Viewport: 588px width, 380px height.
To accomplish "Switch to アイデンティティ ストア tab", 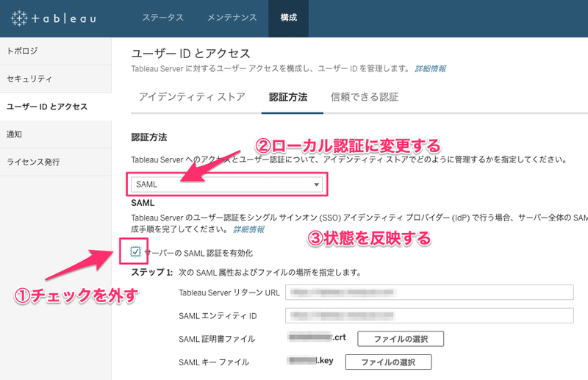I will 192,97.
